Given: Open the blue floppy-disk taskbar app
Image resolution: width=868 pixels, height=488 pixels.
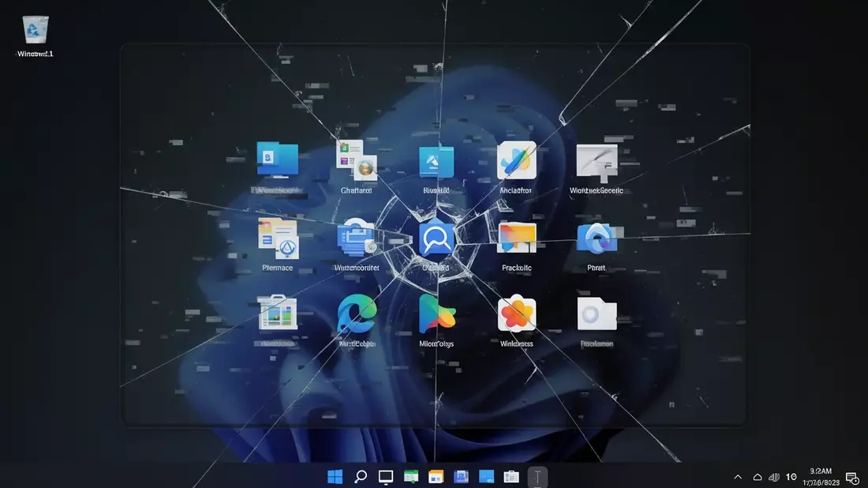Looking at the screenshot, I should 461,476.
